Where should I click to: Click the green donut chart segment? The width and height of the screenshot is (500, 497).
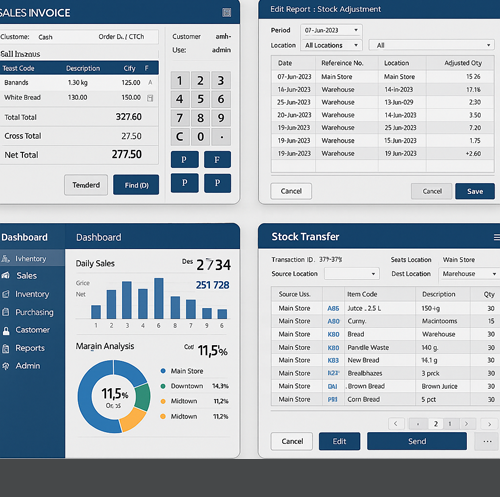point(143,397)
